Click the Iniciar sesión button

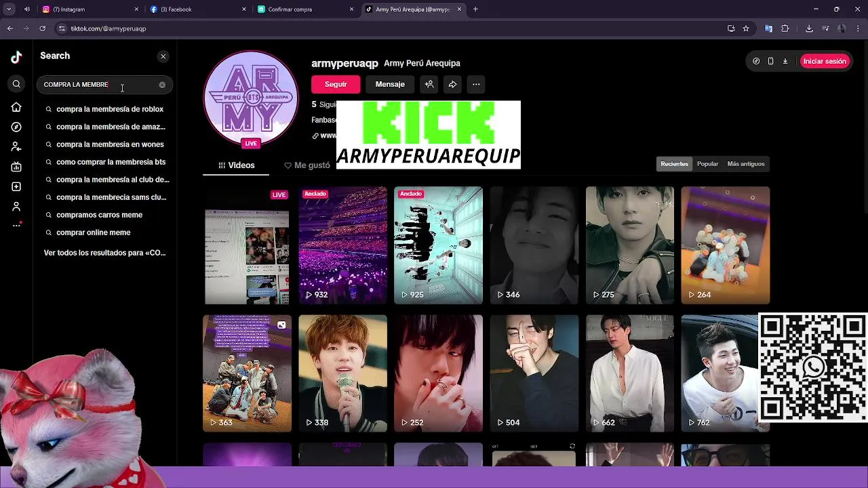825,61
